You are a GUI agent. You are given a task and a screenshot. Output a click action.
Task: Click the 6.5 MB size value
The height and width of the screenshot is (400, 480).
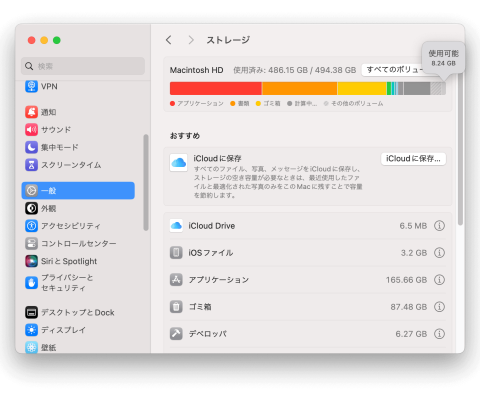coord(413,226)
